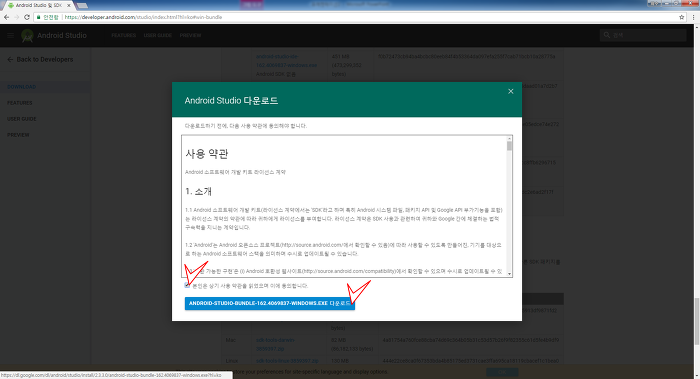Open the FEATURES header menu item
Viewport: 700px width, 379px height.
124,35
